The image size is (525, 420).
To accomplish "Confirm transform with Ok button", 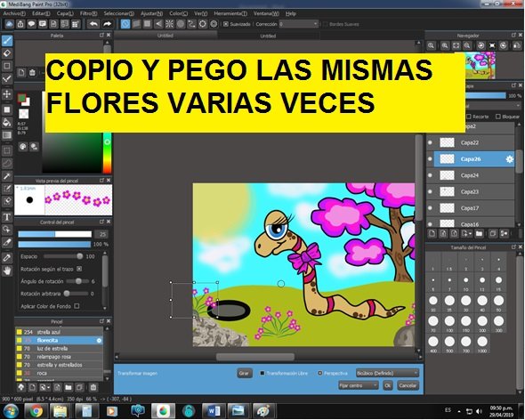I will click(388, 385).
